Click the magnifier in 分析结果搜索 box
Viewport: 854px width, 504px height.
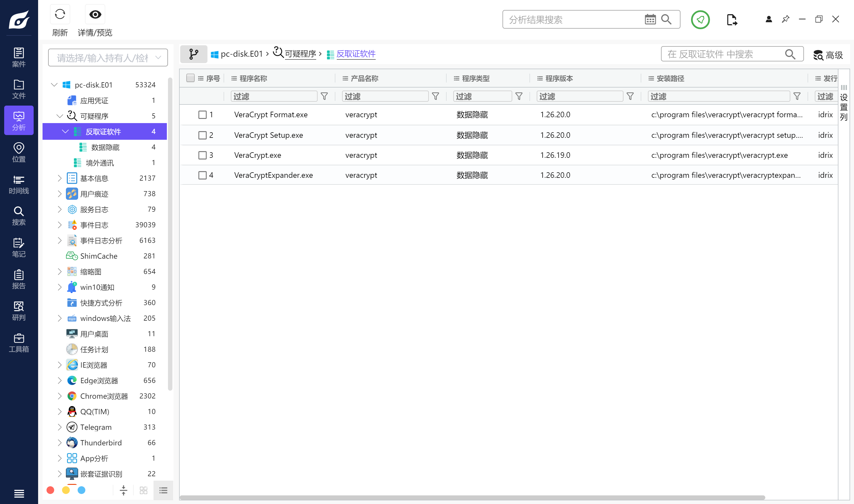(666, 19)
